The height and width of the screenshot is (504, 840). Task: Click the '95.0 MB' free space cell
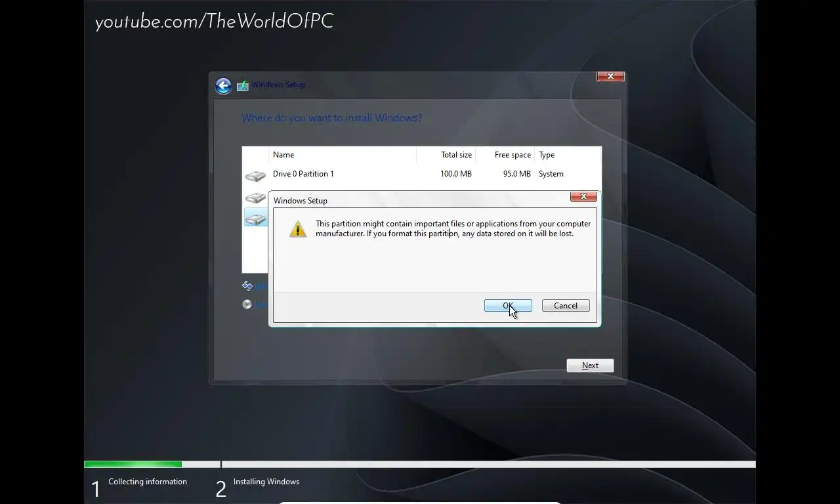point(517,174)
